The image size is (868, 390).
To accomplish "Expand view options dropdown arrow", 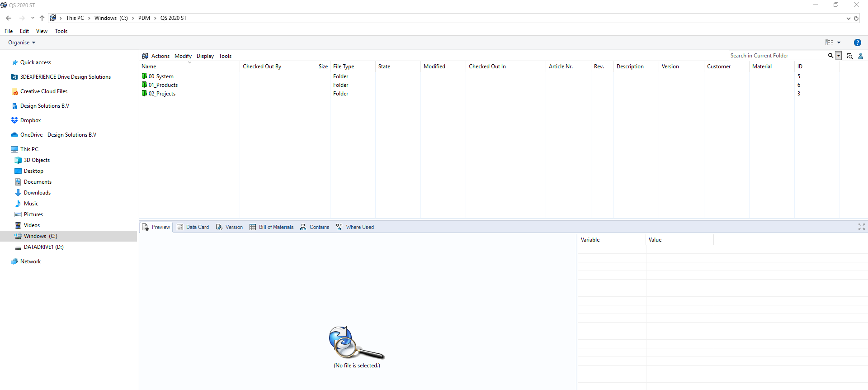I will 839,43.
